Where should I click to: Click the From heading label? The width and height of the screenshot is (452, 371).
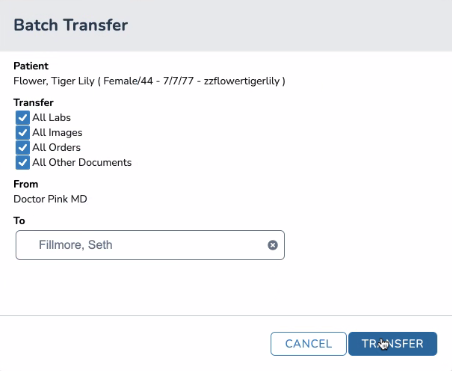(26, 184)
